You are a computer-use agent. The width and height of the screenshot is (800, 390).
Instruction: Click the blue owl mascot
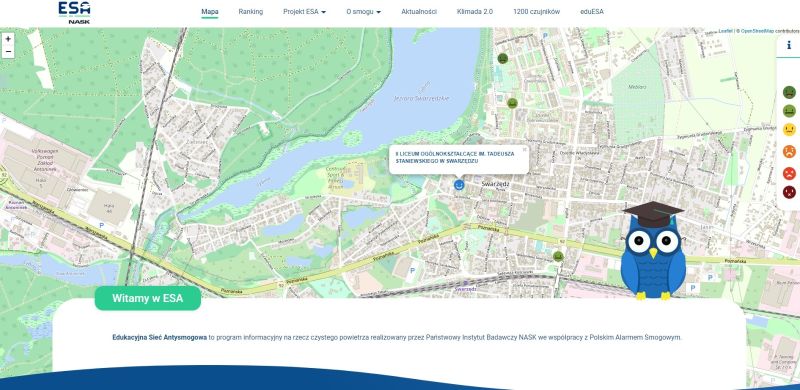(653, 250)
